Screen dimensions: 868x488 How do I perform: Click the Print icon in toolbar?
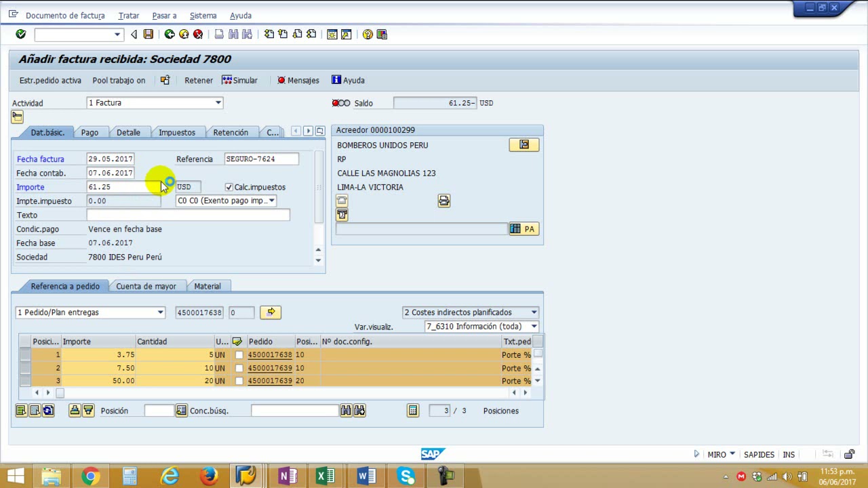(219, 34)
